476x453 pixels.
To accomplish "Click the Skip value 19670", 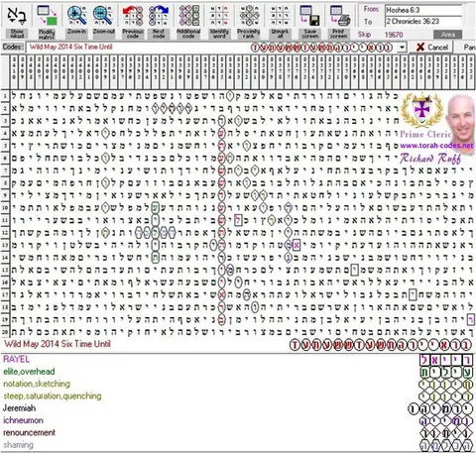I will pyautogui.click(x=394, y=35).
